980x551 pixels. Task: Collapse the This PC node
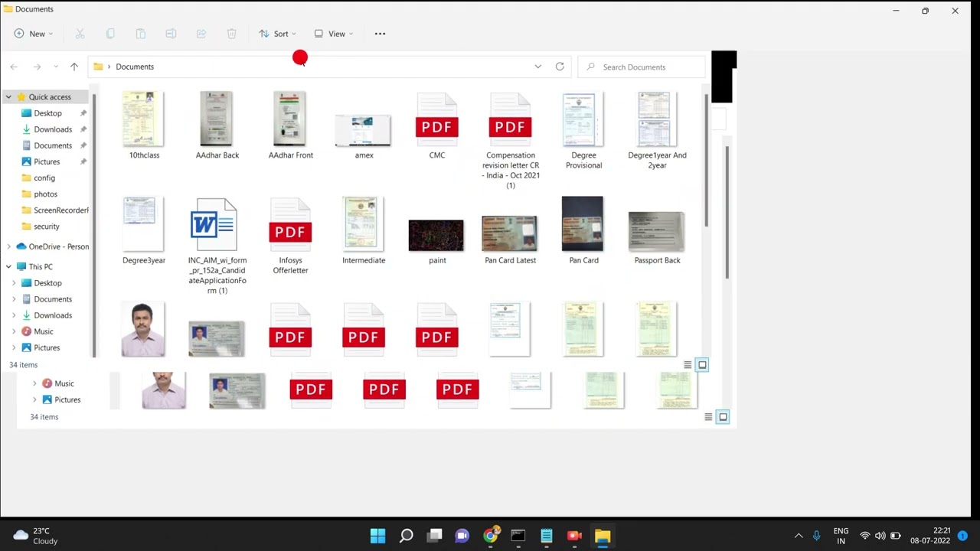(x=8, y=266)
